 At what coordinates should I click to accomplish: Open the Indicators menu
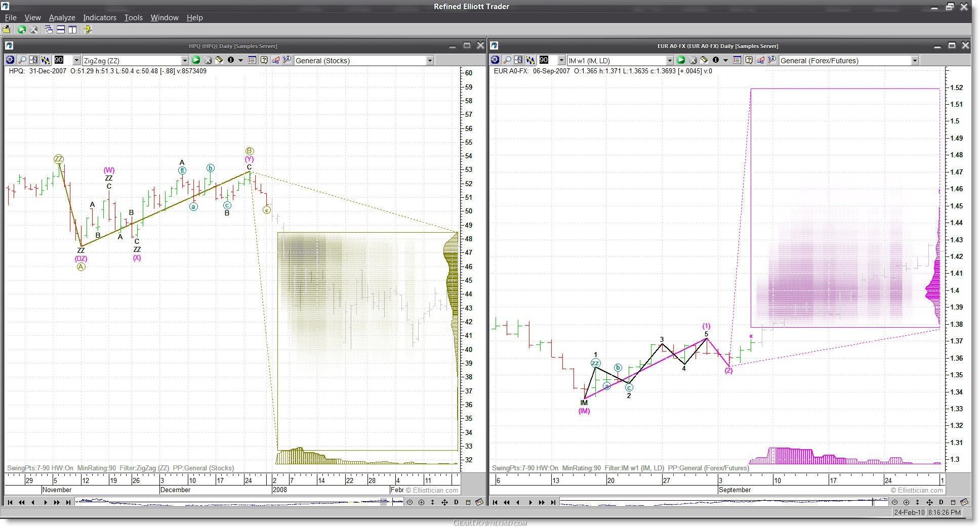100,17
